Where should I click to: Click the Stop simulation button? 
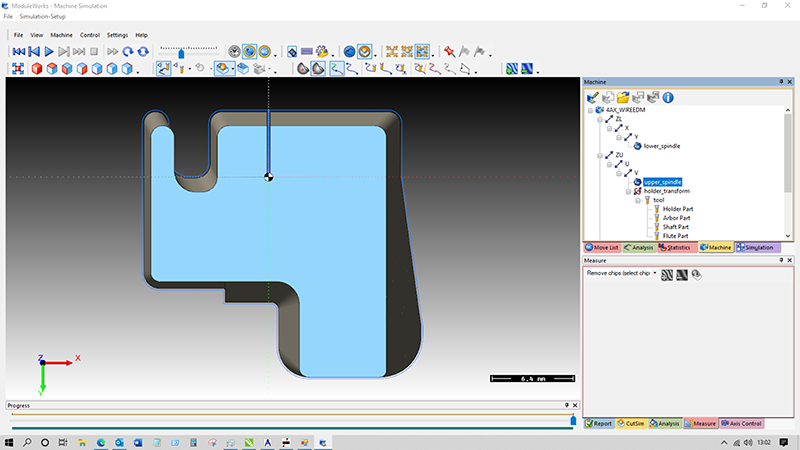pyautogui.click(x=94, y=51)
